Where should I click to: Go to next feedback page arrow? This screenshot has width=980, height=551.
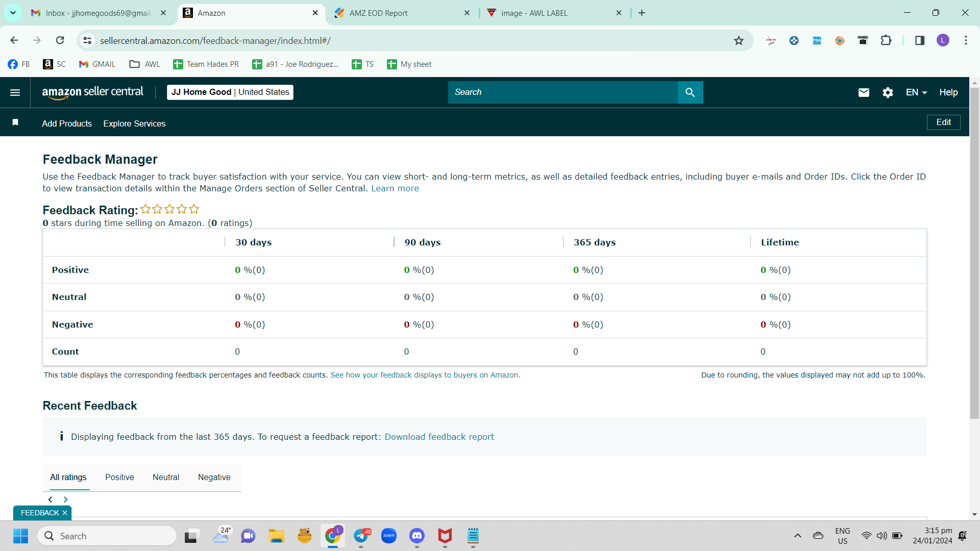[65, 499]
